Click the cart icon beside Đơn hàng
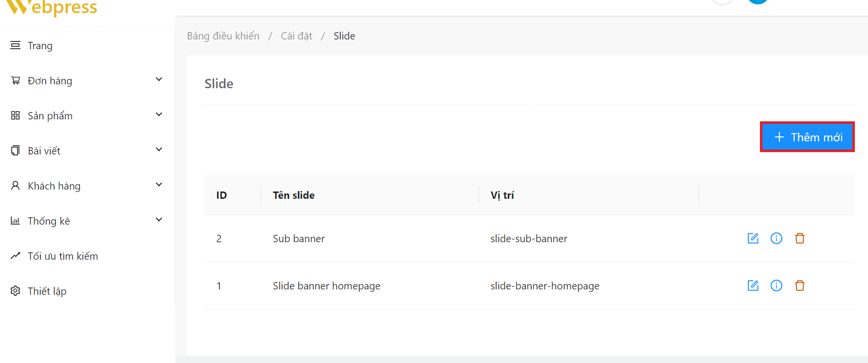868x363 pixels. click(16, 80)
